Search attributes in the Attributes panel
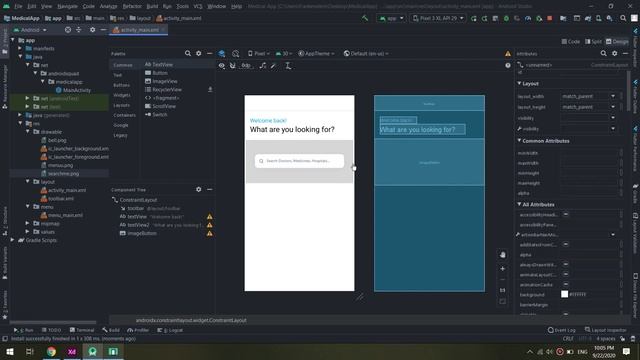Viewport: 640px width, 360px height. tap(604, 53)
